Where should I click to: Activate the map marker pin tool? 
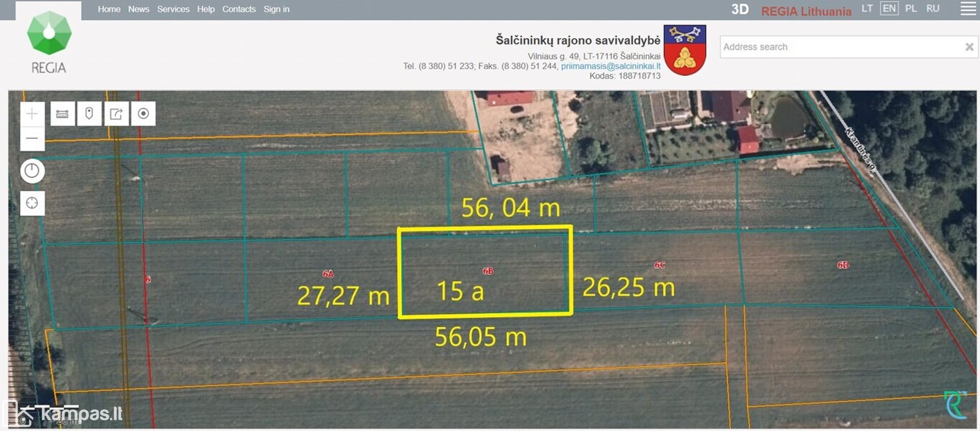tap(89, 113)
